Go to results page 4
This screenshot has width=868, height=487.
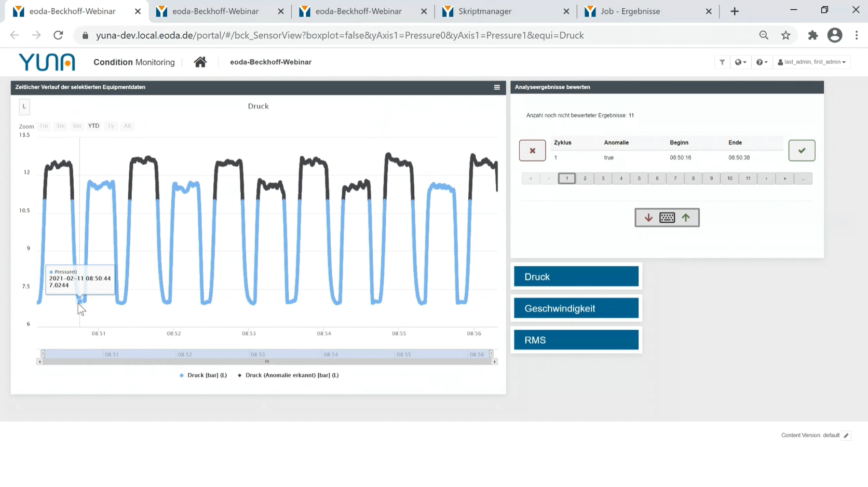click(621, 179)
